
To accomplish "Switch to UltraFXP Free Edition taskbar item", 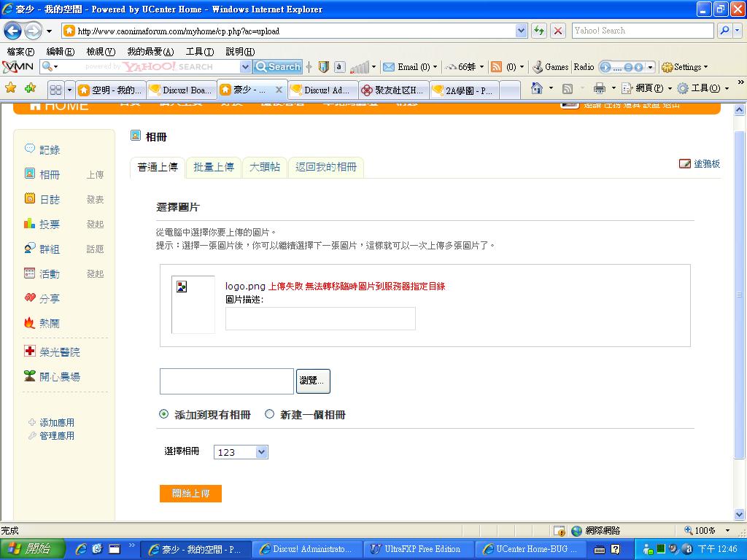I will pyautogui.click(x=419, y=549).
